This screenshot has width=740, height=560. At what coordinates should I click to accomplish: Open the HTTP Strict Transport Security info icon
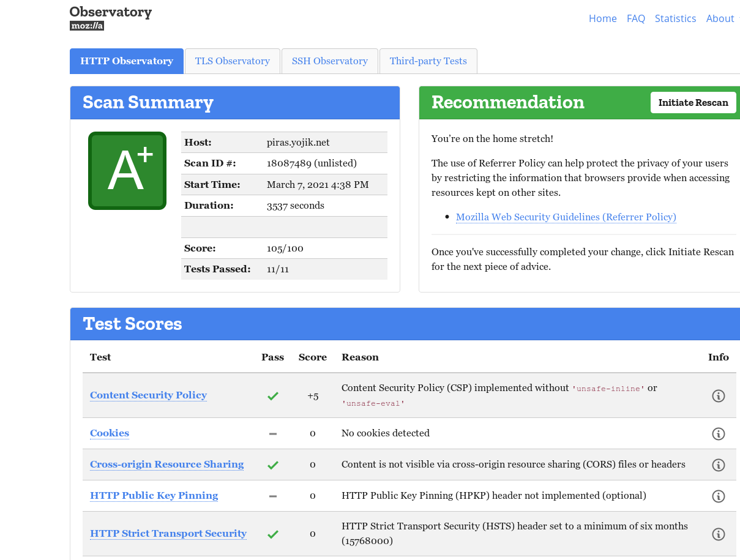tap(718, 533)
